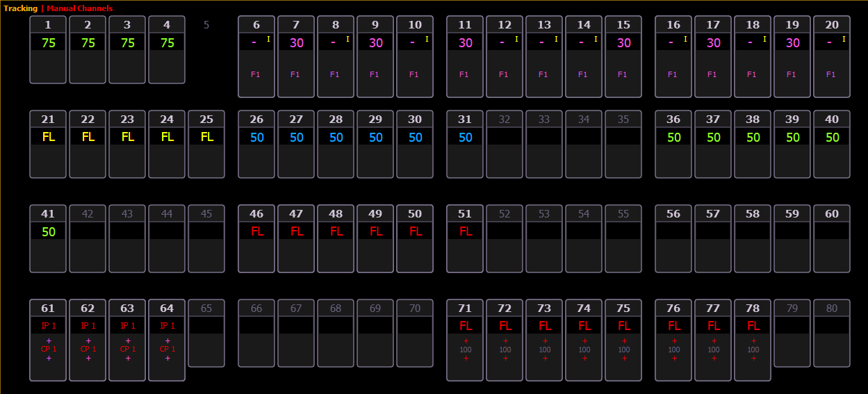Click the yellow I indicator on channel 12
This screenshot has height=394, width=868.
point(516,40)
